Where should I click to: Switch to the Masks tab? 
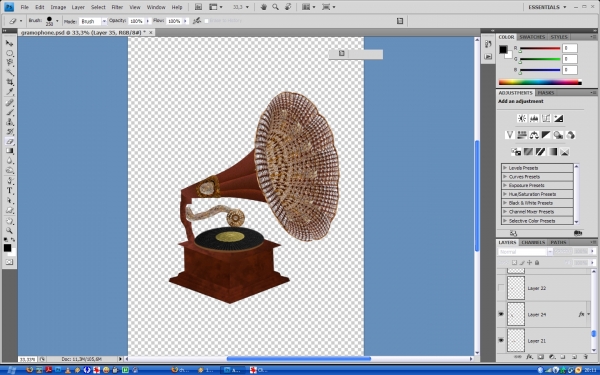(x=546, y=93)
